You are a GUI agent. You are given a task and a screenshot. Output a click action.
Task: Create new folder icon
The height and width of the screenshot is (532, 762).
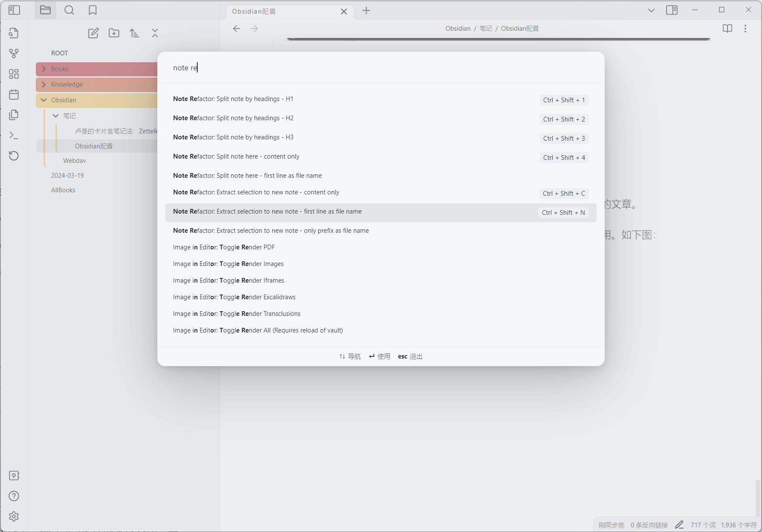114,33
